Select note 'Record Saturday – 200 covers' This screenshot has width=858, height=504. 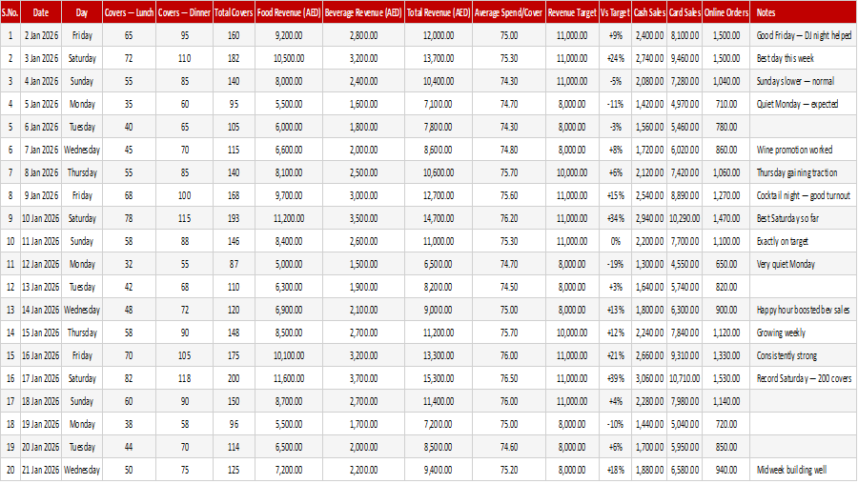tap(804, 378)
